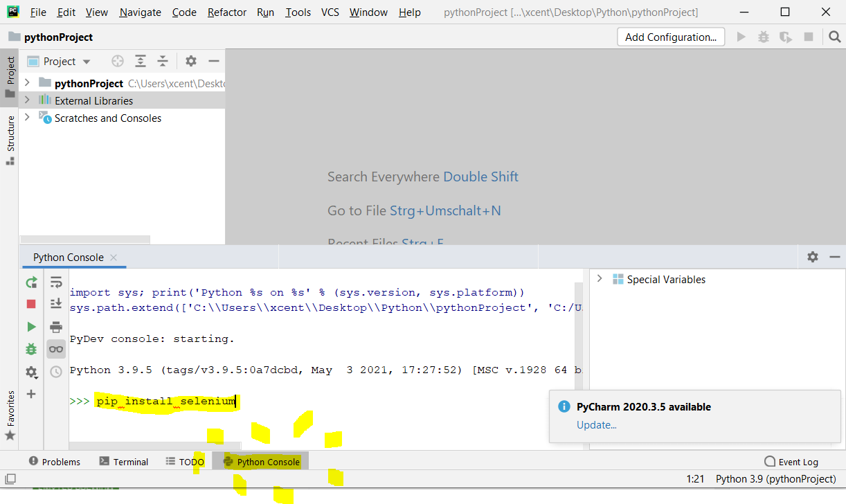
Task: Locate the opened file with the crosshair icon
Action: [x=118, y=62]
